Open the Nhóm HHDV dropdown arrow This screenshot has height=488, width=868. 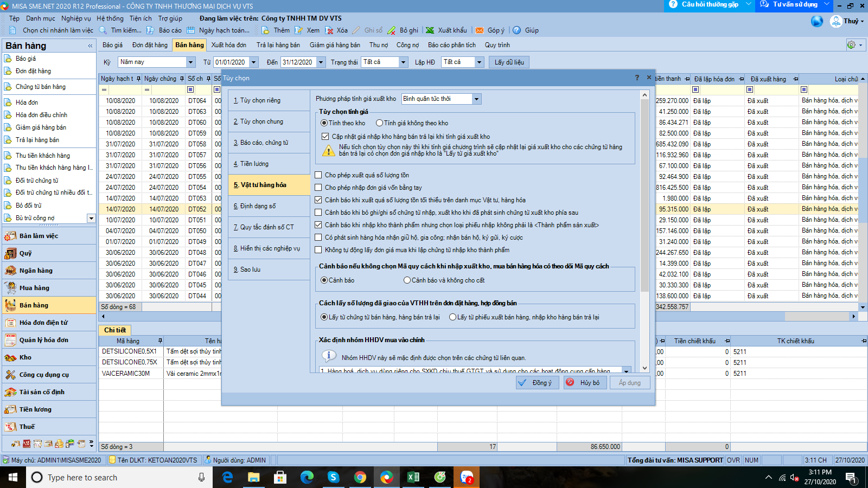click(x=627, y=371)
